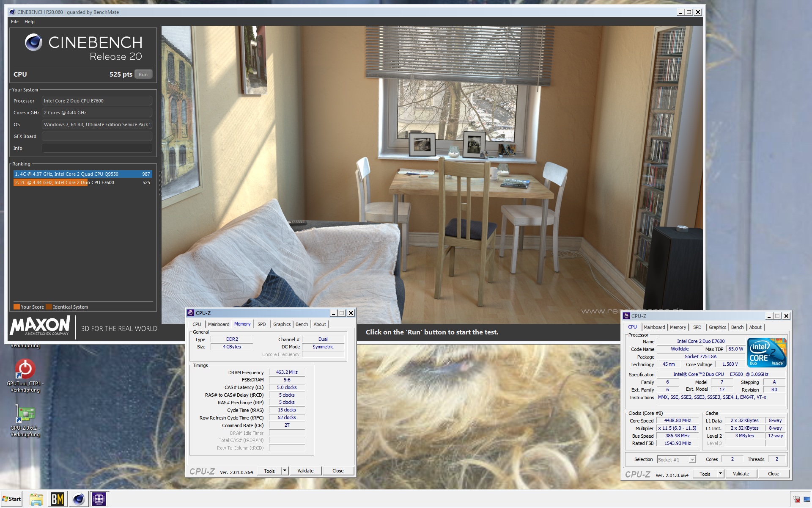
Task: Click the right CPU-Z window title icon
Action: (626, 316)
